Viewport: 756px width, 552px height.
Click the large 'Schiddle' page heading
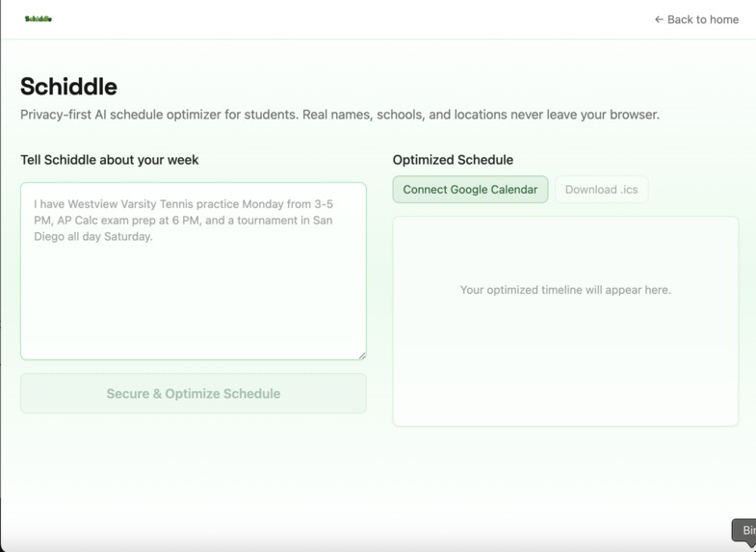(68, 87)
